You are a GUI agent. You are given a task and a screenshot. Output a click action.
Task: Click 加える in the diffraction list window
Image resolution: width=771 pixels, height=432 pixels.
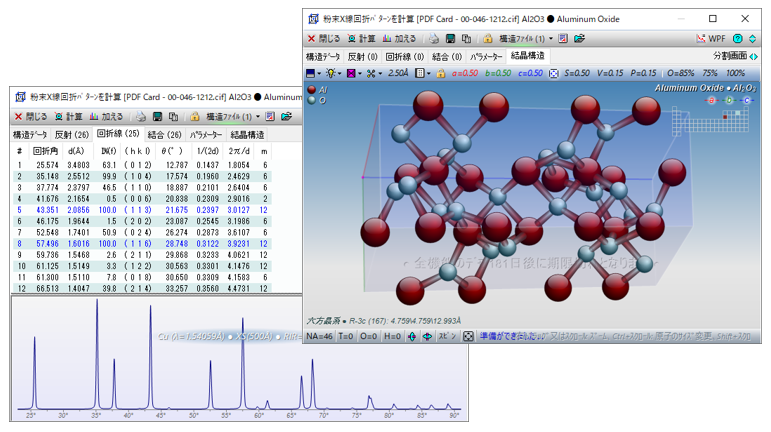(x=106, y=116)
